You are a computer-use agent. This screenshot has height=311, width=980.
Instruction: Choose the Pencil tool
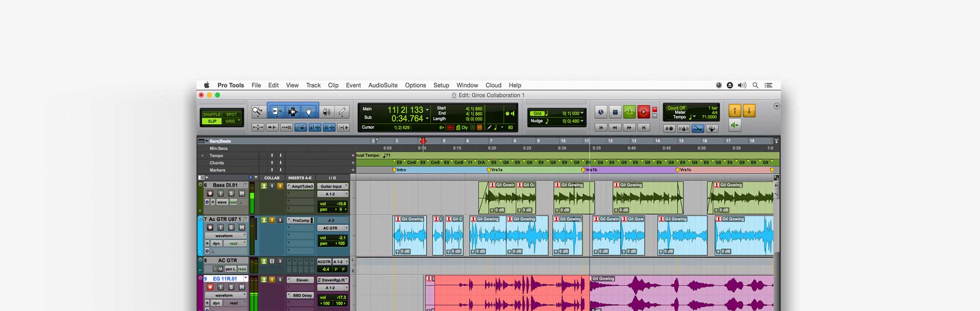342,111
